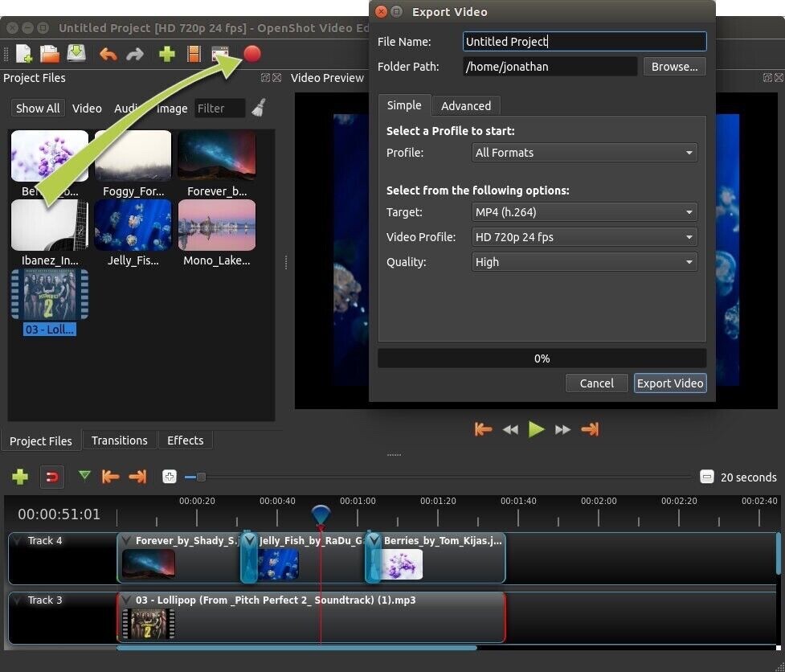The width and height of the screenshot is (785, 672).
Task: Import files using the green plus icon
Action: click(x=166, y=54)
